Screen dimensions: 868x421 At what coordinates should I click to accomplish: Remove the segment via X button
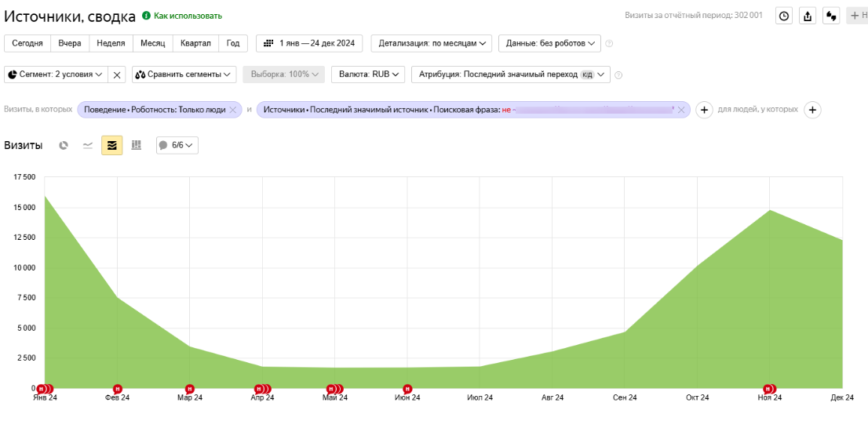point(117,74)
